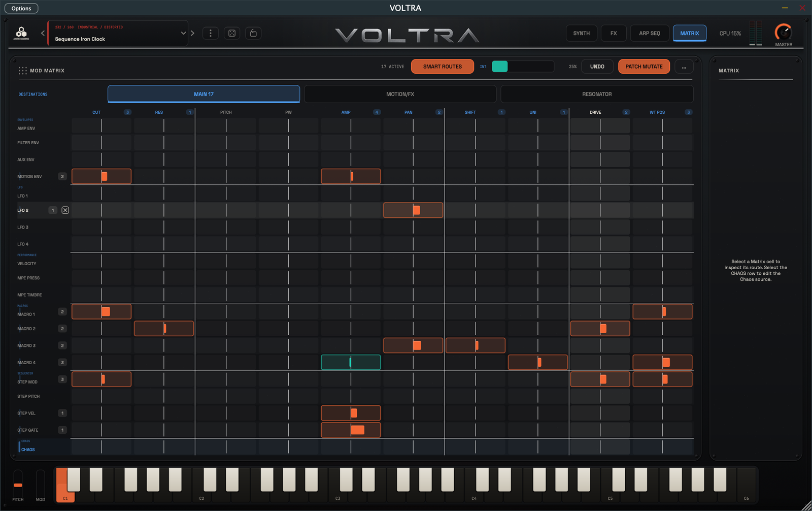This screenshot has width=812, height=511.
Task: Click the AMP column count badge 4
Action: [377, 112]
